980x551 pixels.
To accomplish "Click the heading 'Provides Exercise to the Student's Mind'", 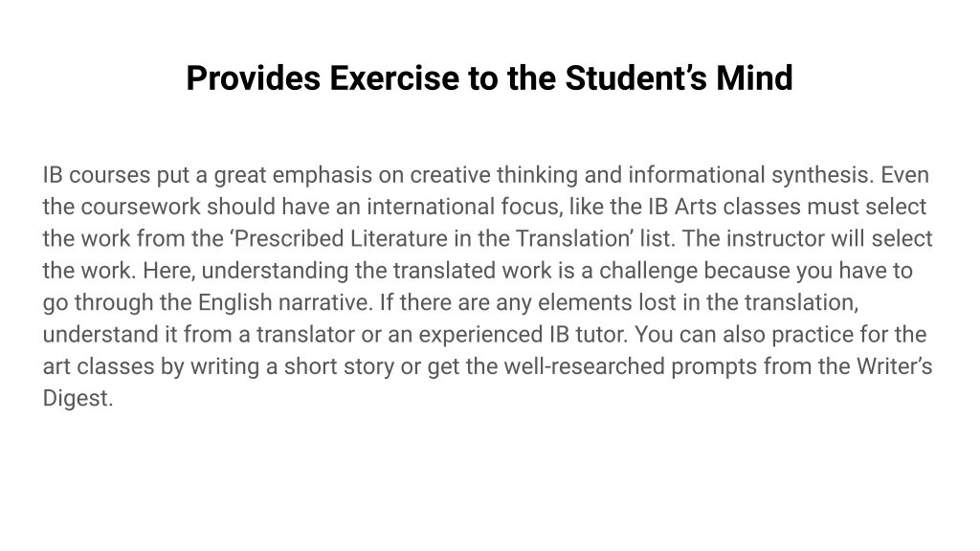I will (489, 78).
